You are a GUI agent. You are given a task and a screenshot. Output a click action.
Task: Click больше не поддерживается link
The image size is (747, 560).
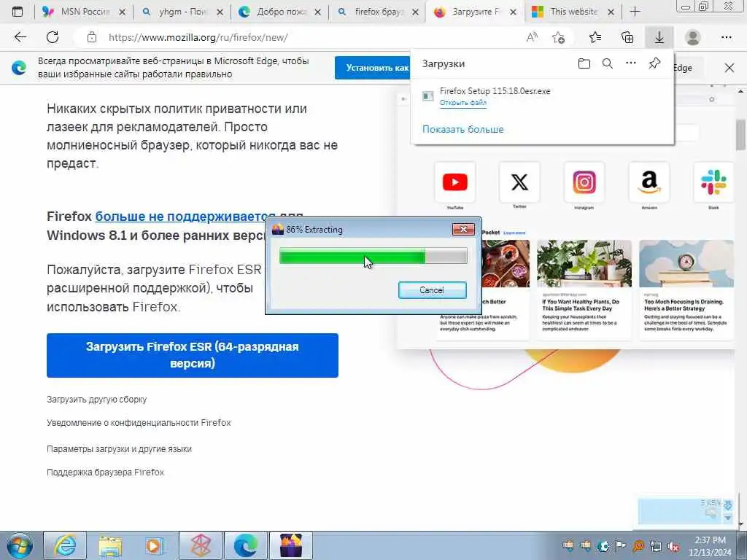click(185, 216)
